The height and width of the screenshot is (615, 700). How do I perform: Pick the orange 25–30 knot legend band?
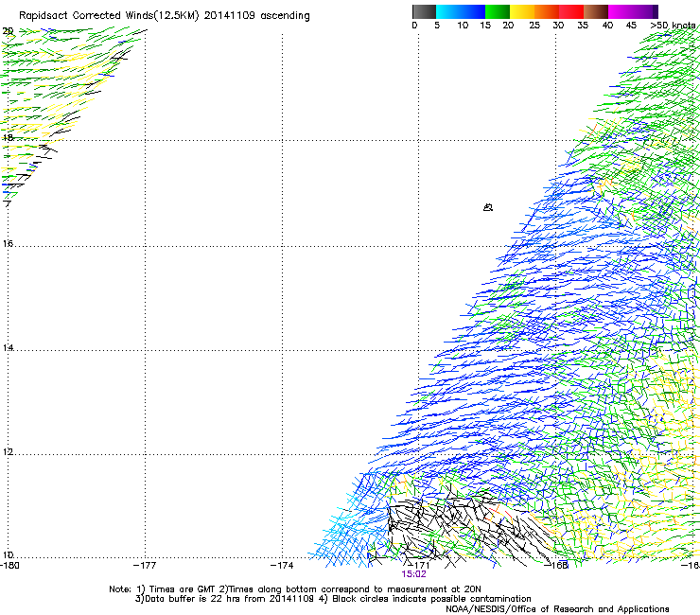coord(547,11)
